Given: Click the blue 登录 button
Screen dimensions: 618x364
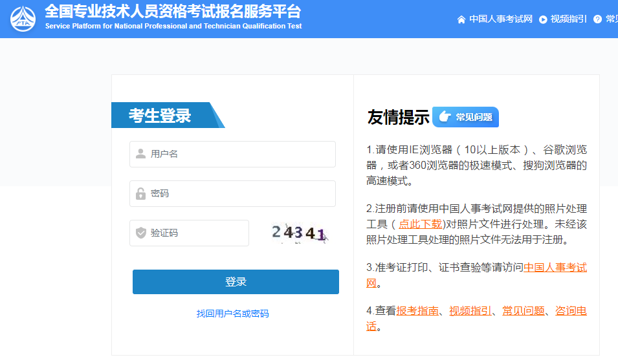Looking at the screenshot, I should [236, 282].
